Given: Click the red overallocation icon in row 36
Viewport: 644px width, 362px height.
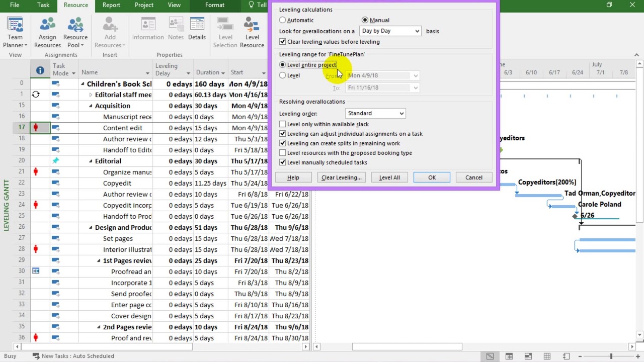Looking at the screenshot, I should pyautogui.click(x=36, y=338).
